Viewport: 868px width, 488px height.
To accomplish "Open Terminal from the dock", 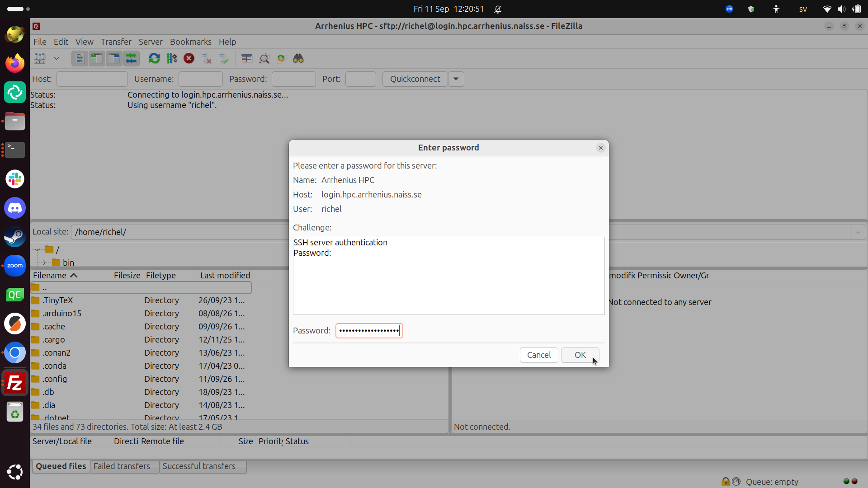I will tap(15, 150).
